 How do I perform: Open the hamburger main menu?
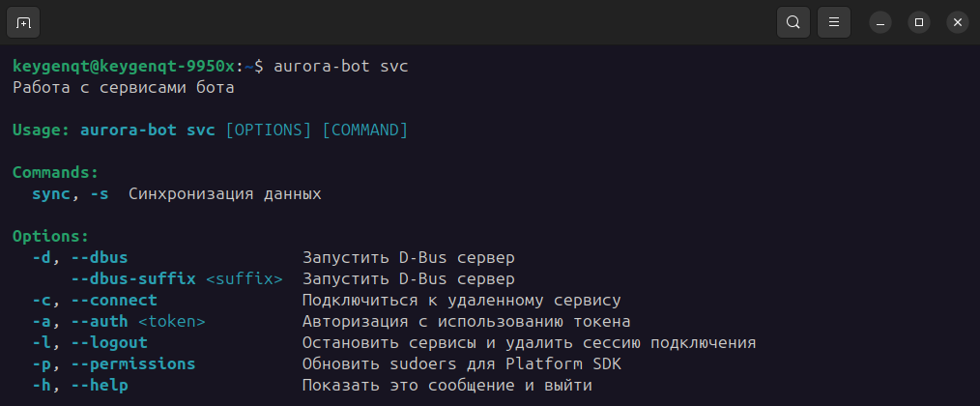834,22
